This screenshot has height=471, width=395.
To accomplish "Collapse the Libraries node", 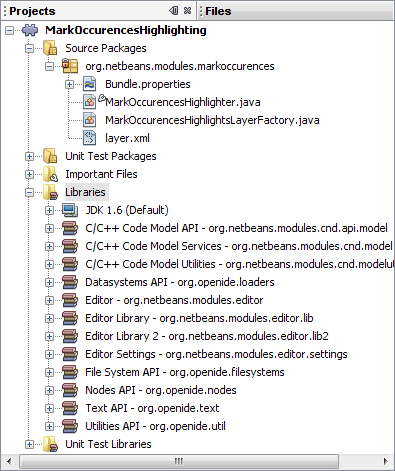I will coord(29,193).
